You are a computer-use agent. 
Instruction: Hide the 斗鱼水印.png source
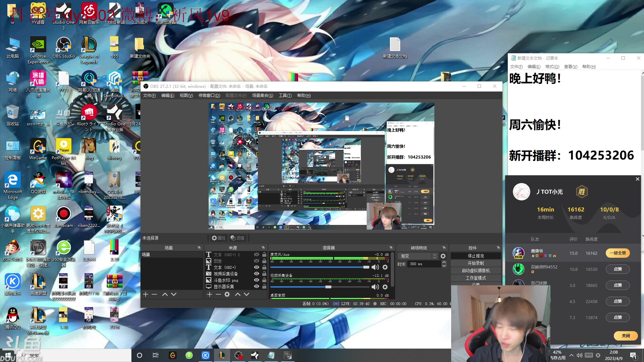(257, 280)
